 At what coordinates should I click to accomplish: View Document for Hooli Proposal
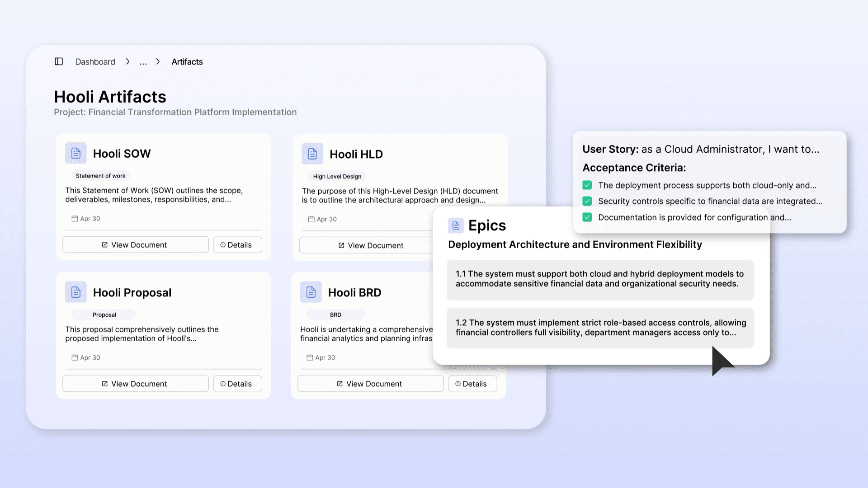(x=135, y=384)
